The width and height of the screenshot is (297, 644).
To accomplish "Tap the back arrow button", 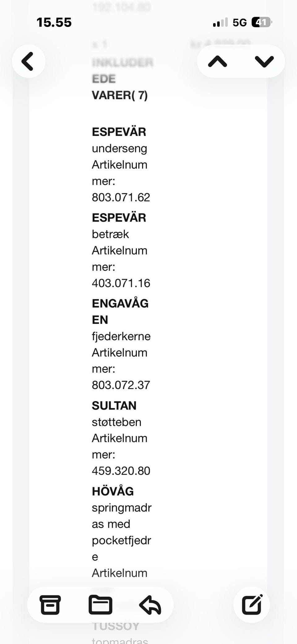I will pos(28,61).
